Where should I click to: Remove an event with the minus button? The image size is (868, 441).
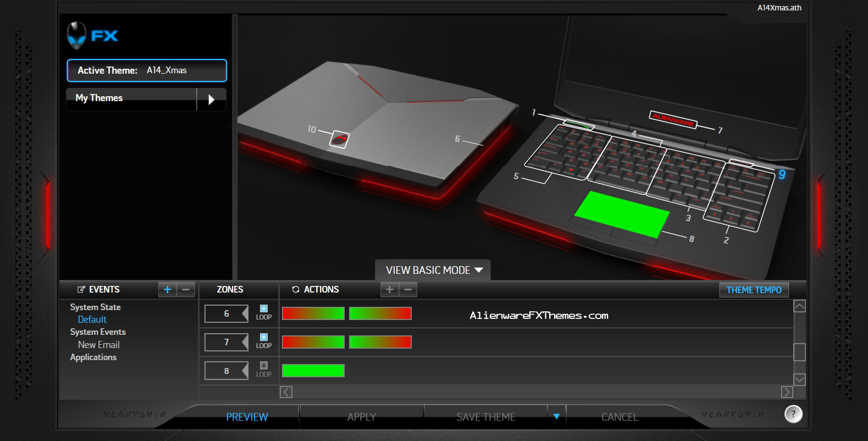(186, 289)
